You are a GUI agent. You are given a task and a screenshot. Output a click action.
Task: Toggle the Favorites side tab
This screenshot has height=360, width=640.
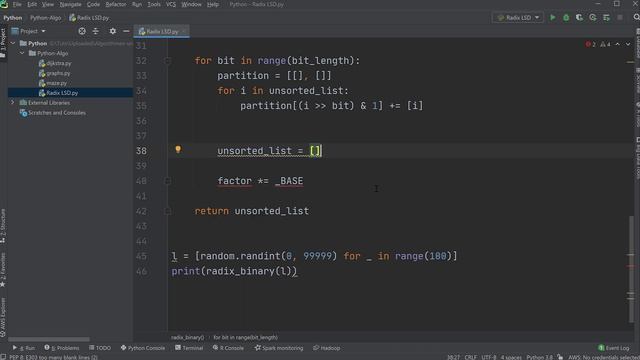point(3,270)
